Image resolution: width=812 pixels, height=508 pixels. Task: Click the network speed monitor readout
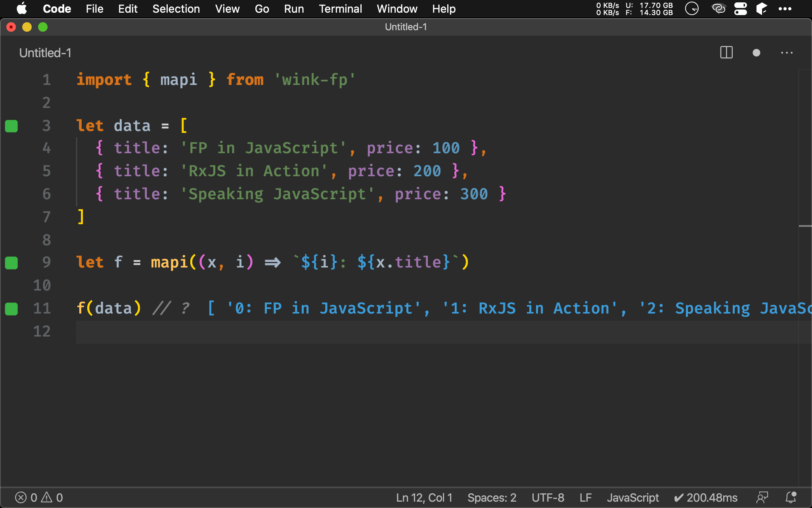pos(607,9)
